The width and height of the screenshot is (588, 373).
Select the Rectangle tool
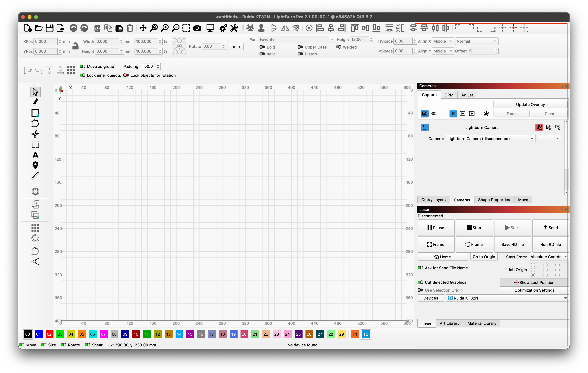(35, 113)
